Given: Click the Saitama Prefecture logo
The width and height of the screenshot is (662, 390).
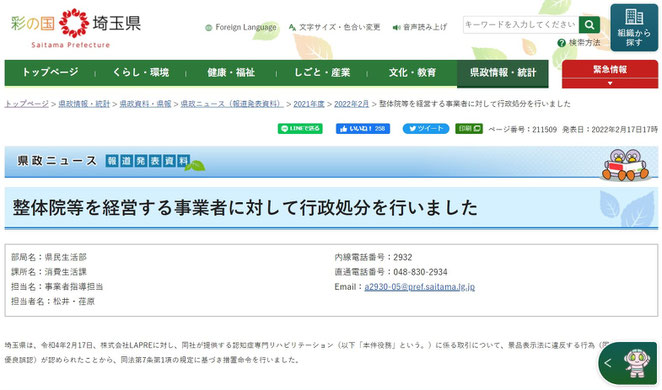Looking at the screenshot, I should (76, 28).
